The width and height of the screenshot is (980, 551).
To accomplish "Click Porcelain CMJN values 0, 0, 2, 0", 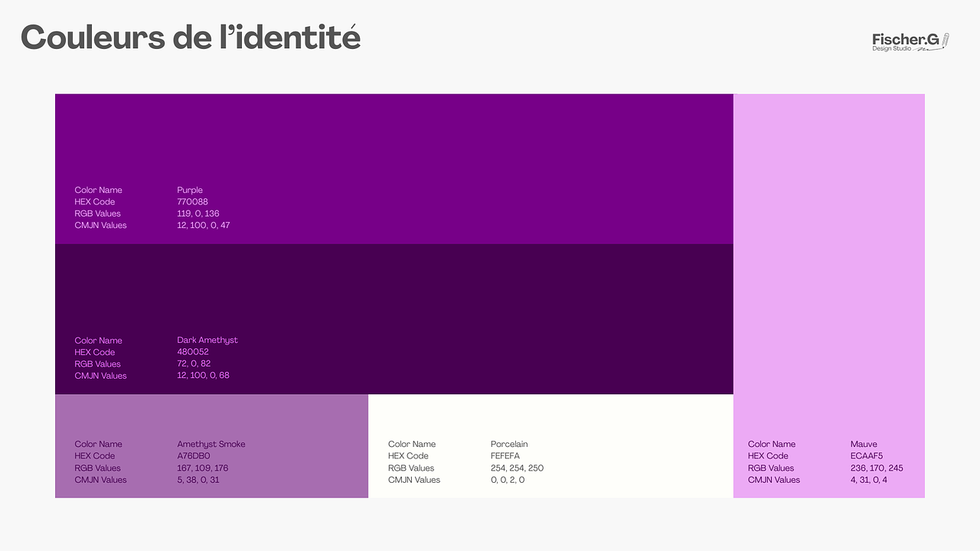I will tap(507, 480).
